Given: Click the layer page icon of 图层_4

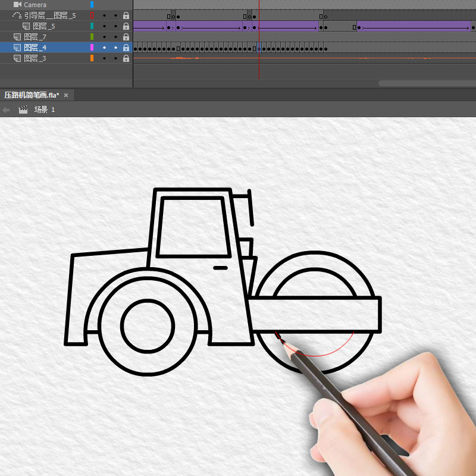Looking at the screenshot, I should 17,48.
